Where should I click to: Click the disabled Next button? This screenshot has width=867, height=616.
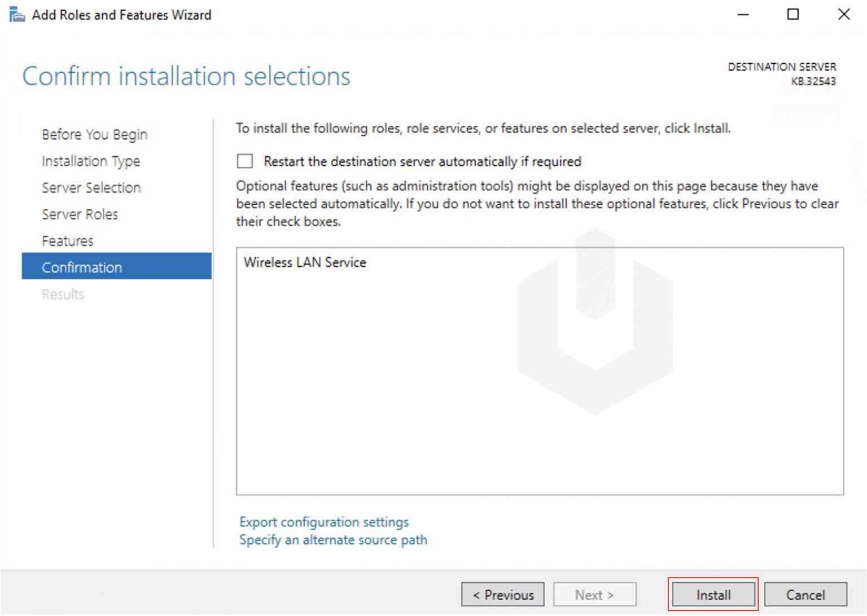[x=594, y=594]
